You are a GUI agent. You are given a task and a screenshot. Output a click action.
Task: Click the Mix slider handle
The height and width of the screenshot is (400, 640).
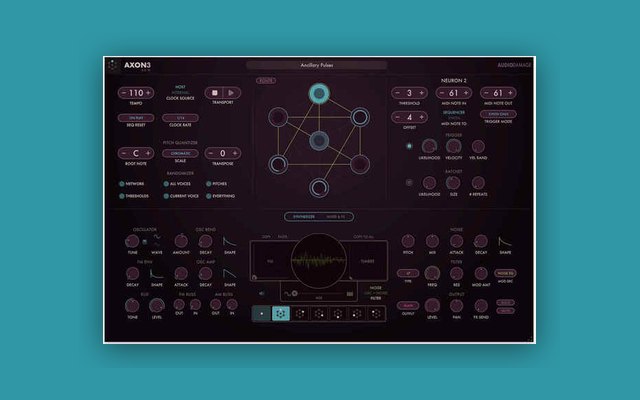[294, 293]
